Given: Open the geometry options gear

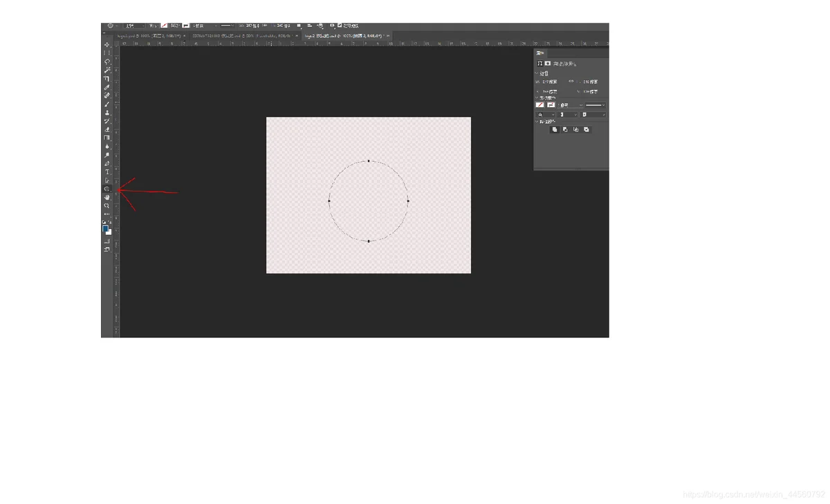Looking at the screenshot, I should coord(332,26).
